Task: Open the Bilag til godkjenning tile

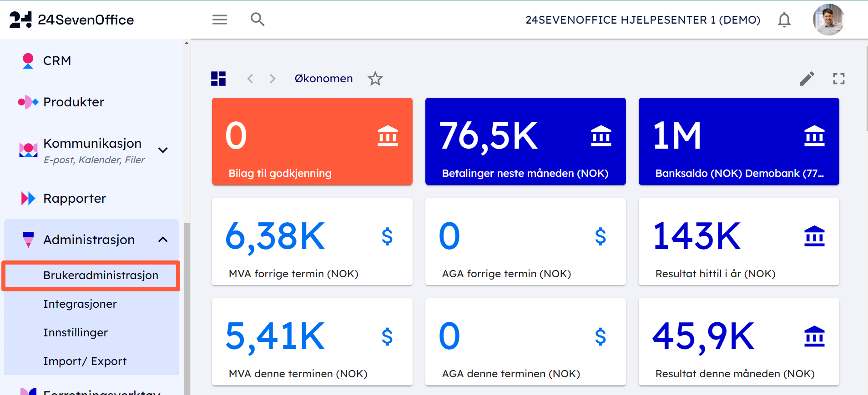Action: [312, 141]
